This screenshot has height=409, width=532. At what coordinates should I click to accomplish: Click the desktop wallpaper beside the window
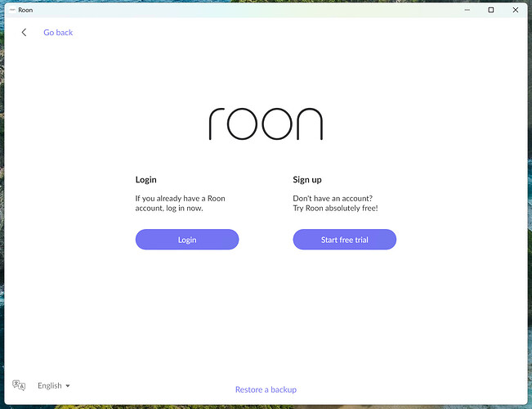(2, 204)
